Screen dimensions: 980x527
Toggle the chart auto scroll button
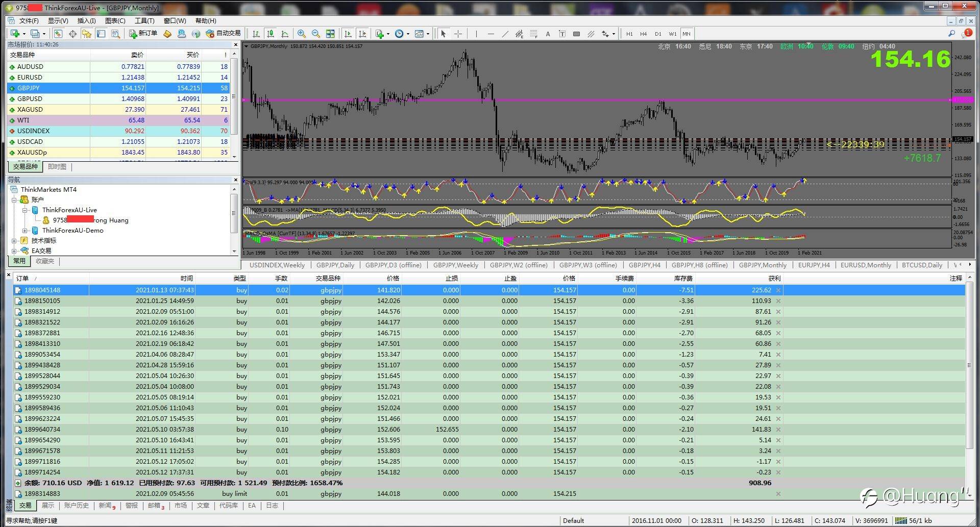(x=348, y=34)
